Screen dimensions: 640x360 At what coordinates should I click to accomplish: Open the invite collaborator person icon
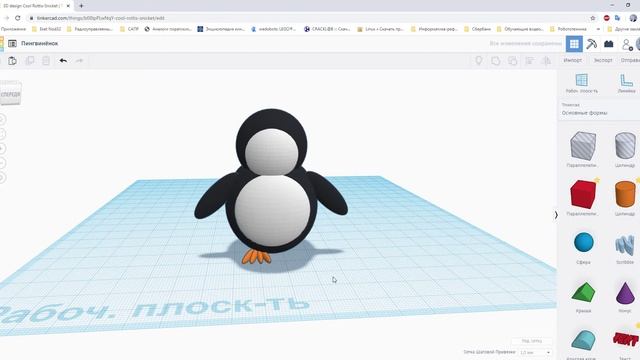click(627, 44)
